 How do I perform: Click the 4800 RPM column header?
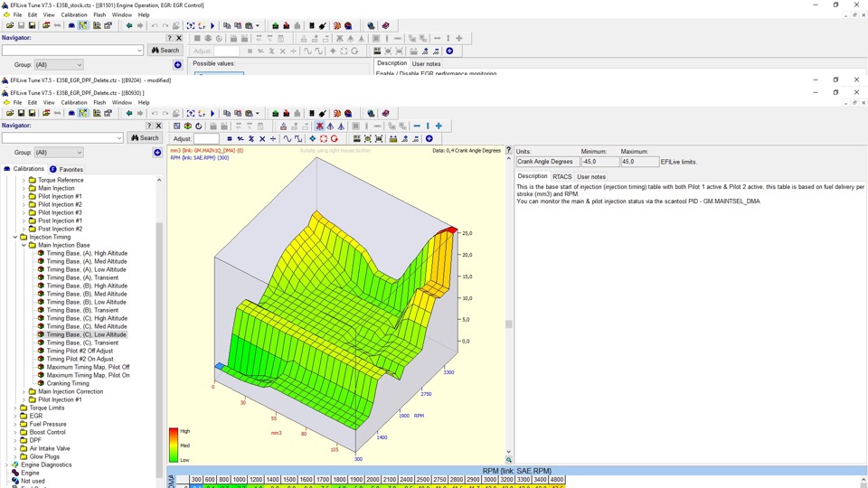tap(557, 480)
